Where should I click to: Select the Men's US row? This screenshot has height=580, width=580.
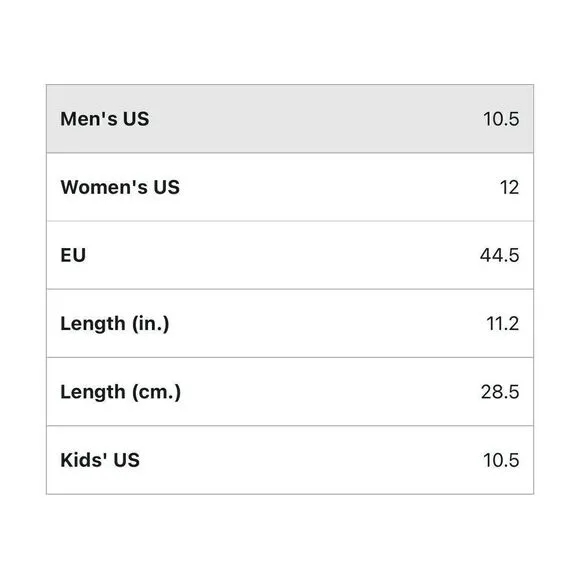click(x=290, y=119)
